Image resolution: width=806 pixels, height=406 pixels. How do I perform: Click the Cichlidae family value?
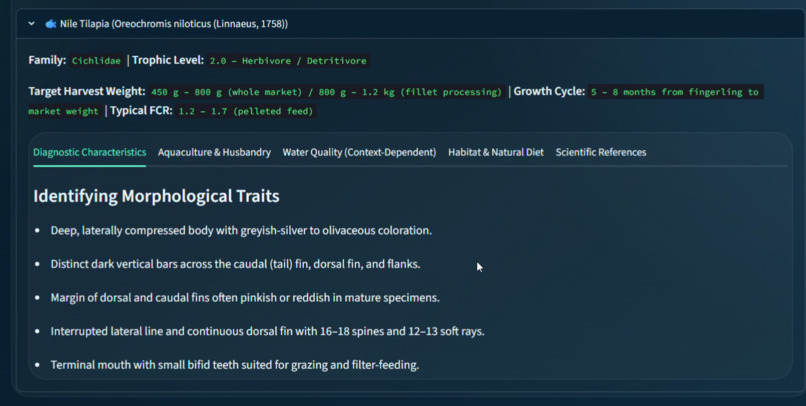[96, 61]
